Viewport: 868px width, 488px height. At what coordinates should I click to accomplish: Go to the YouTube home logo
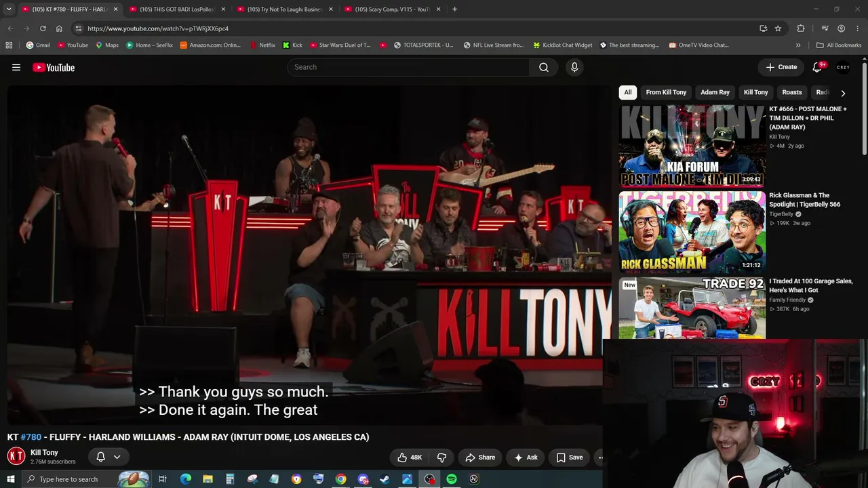click(x=54, y=67)
